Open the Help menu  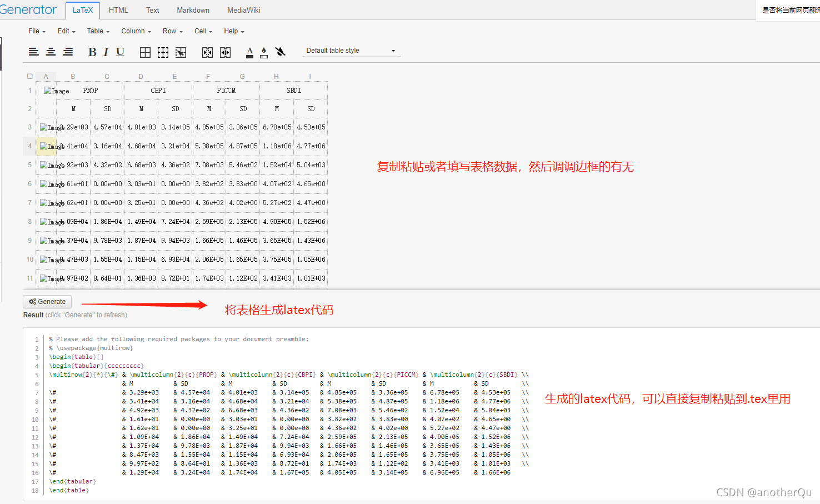pyautogui.click(x=234, y=31)
